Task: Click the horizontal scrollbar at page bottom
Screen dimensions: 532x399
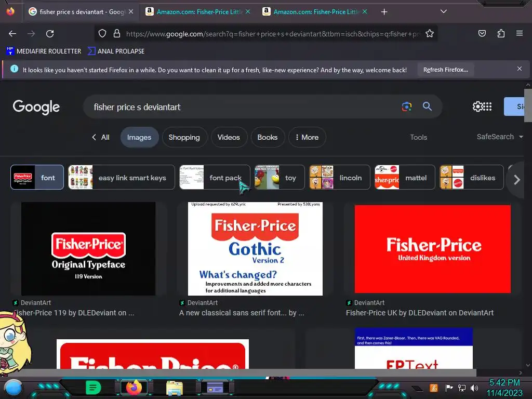Action: coord(238,373)
